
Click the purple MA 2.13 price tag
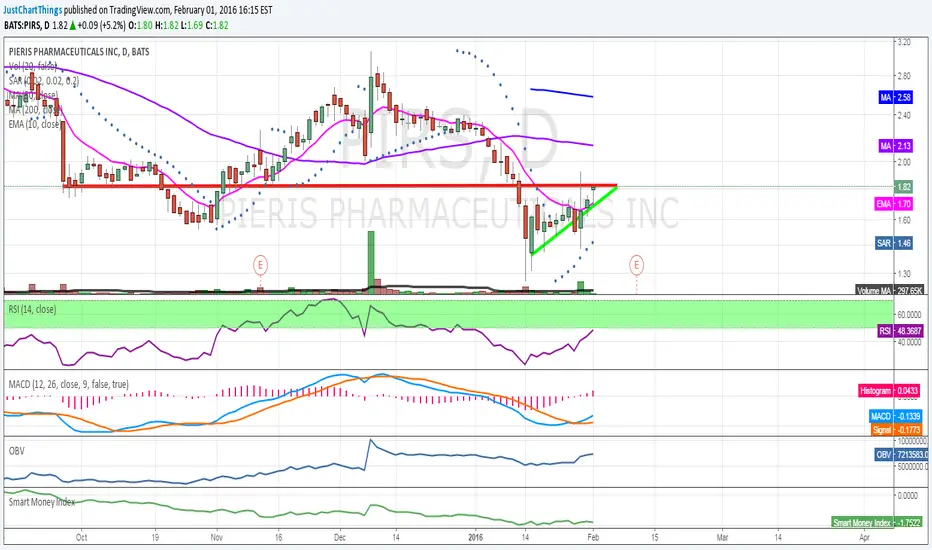coord(895,146)
